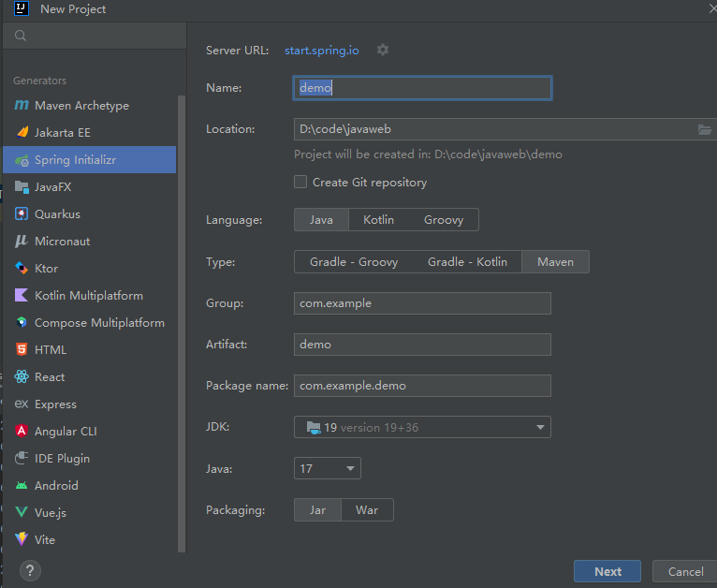Click the Compose Multiplatform icon
The height and width of the screenshot is (588, 717).
point(22,323)
